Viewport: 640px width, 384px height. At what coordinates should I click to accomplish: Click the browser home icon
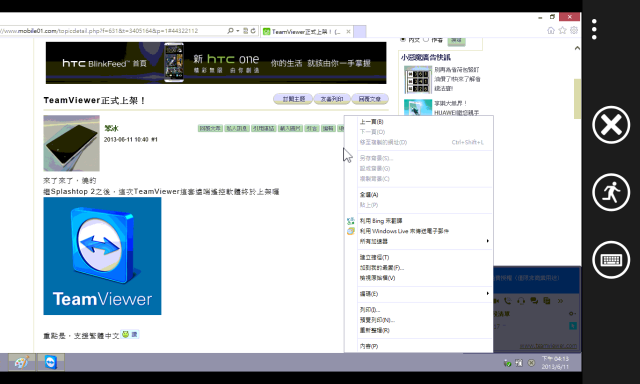tap(551, 31)
